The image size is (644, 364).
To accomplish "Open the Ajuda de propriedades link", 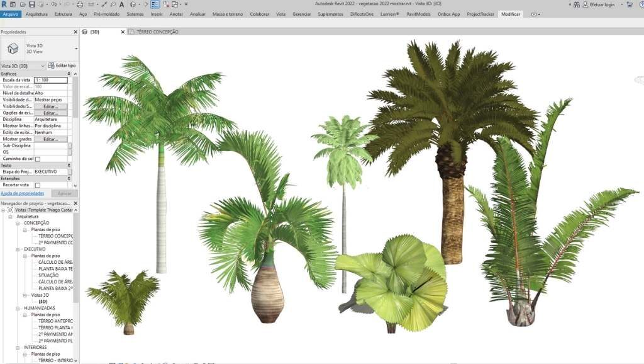I will [x=22, y=193].
